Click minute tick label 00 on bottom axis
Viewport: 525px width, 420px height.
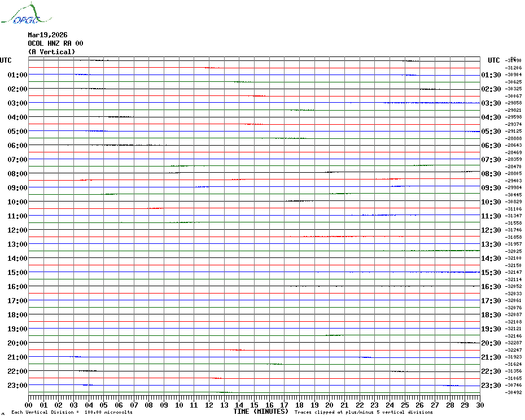pos(28,405)
